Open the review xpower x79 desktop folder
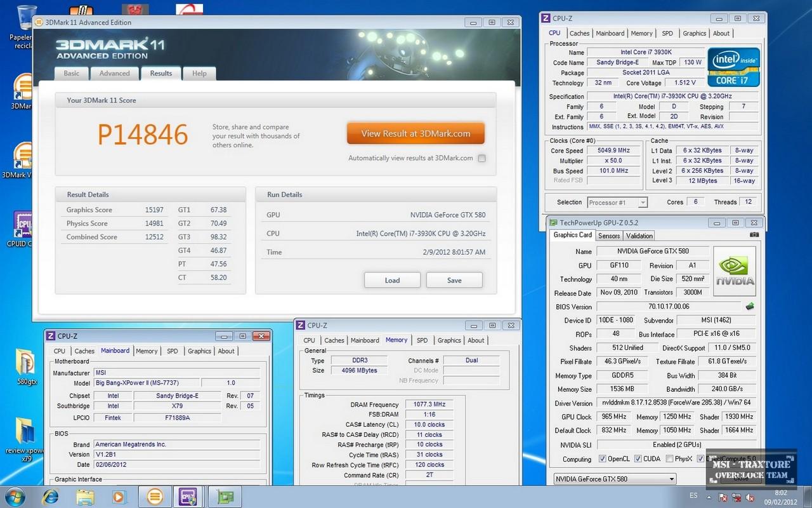The width and height of the screenshot is (812, 508). (x=25, y=432)
